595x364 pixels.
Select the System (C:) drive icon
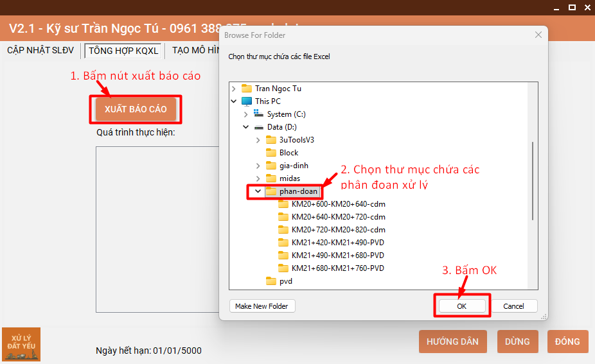[x=259, y=114]
